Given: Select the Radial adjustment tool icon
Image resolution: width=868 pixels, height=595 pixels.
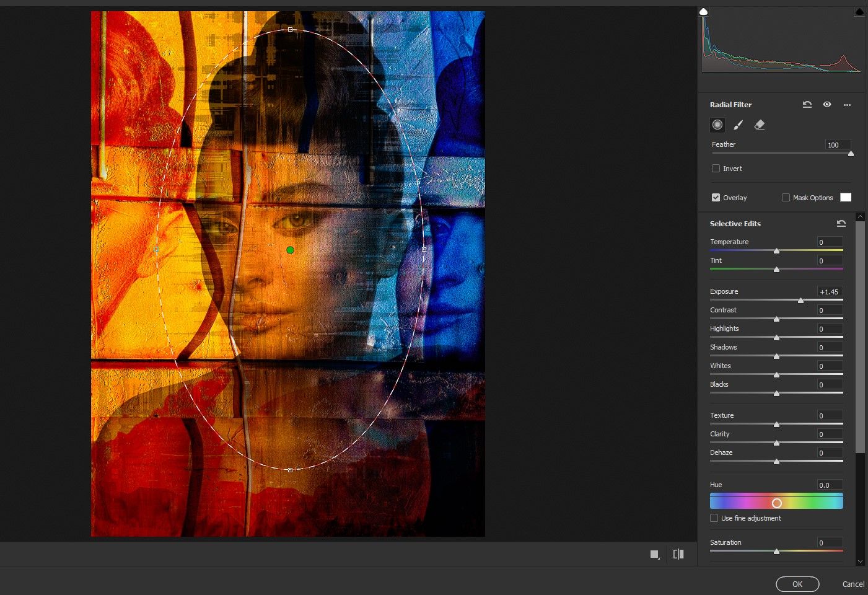Looking at the screenshot, I should pyautogui.click(x=717, y=125).
